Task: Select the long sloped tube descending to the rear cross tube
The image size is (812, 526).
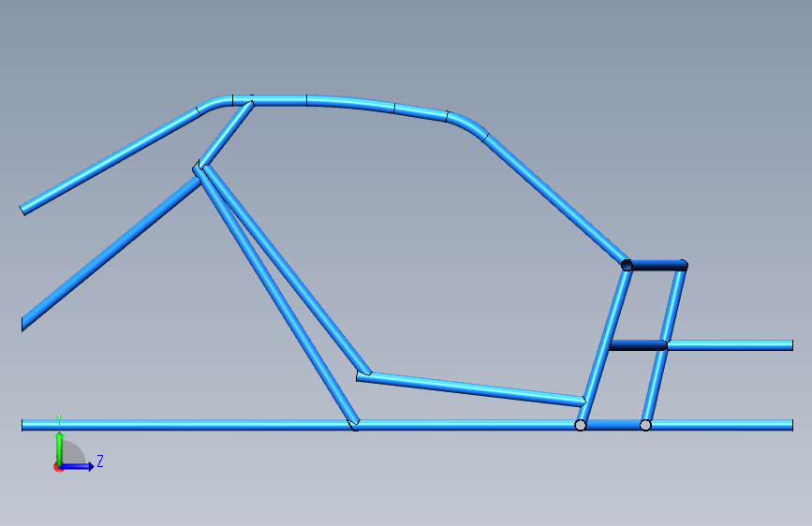Action: tap(554, 199)
